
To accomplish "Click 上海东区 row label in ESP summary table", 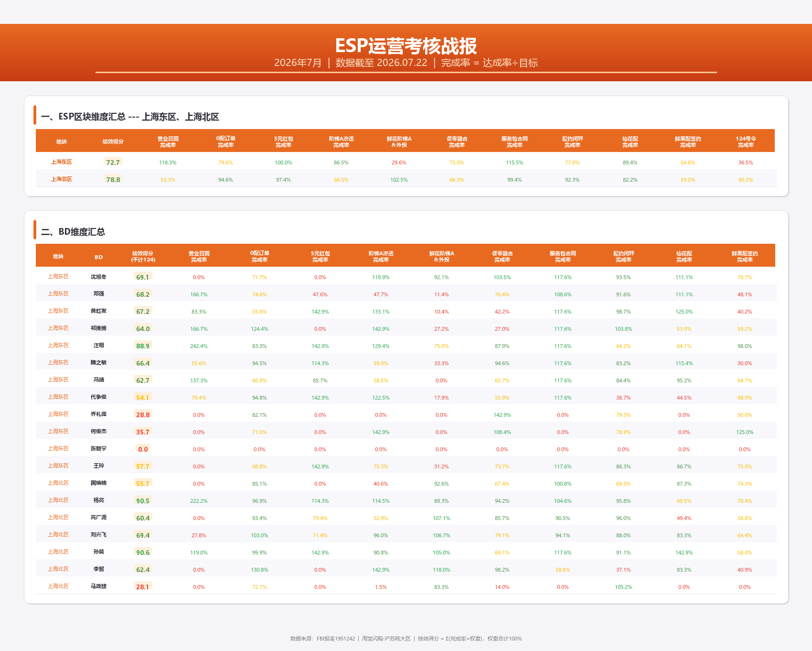I will tap(62, 162).
